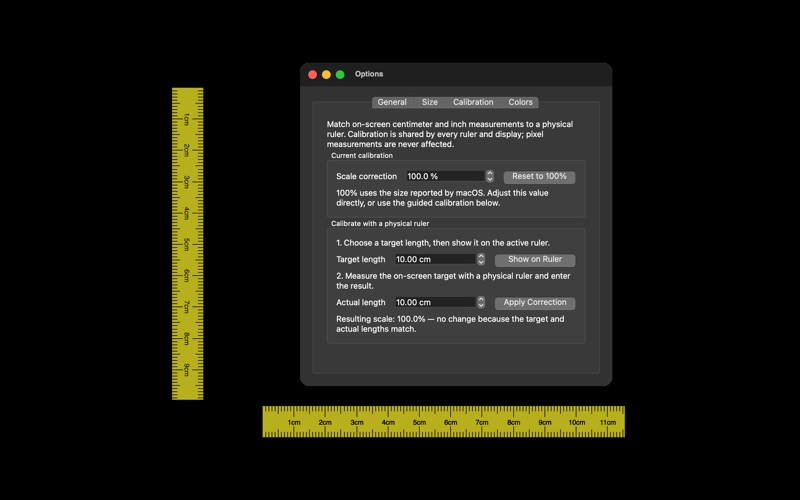
Task: Click the '10cm' label on horizontal ruler
Action: [x=577, y=422]
